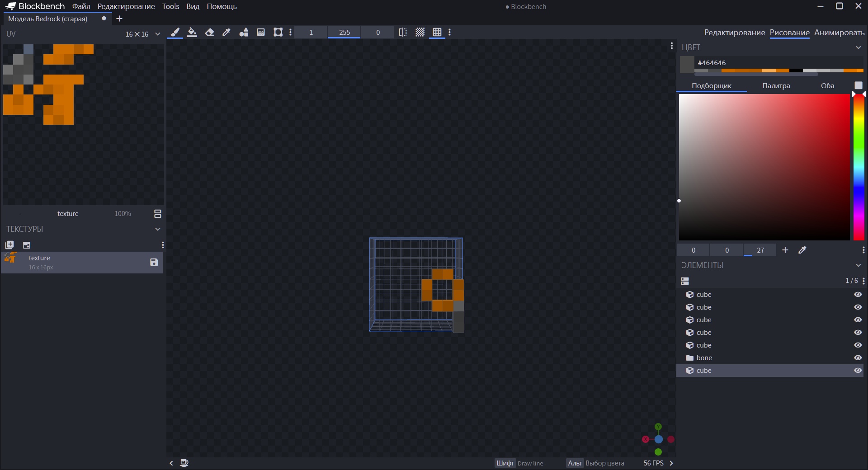
Task: Hide the bone group with eye icon
Action: 858,358
